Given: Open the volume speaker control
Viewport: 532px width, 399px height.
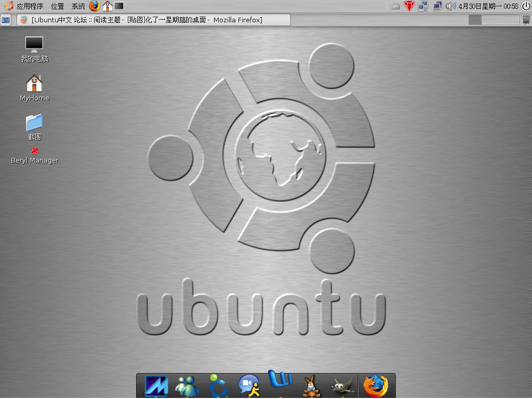Looking at the screenshot, I should click(450, 6).
